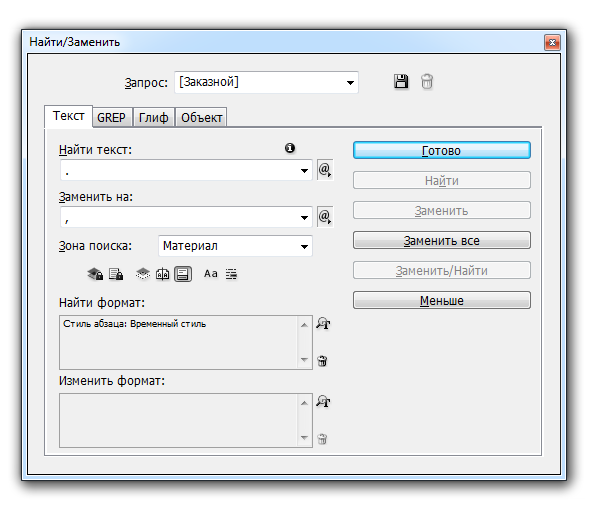595x514 pixels.
Task: Toggle include hidden layers search option
Action: point(143,274)
